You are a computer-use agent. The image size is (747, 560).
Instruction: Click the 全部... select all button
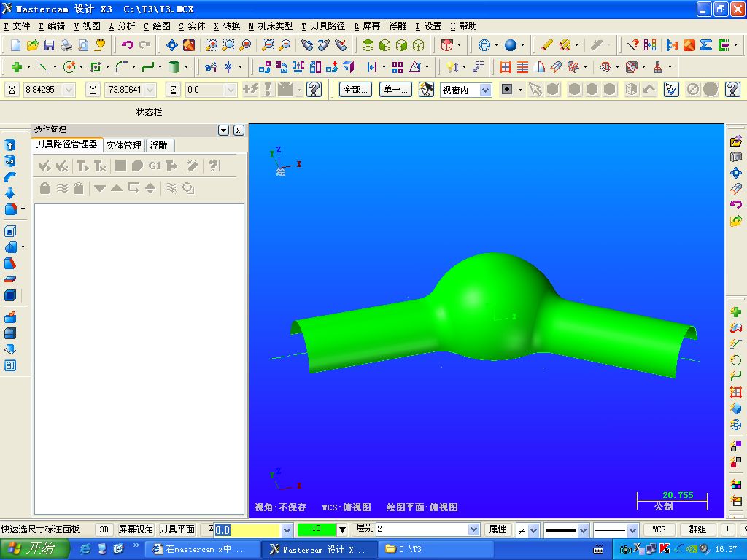tap(355, 90)
